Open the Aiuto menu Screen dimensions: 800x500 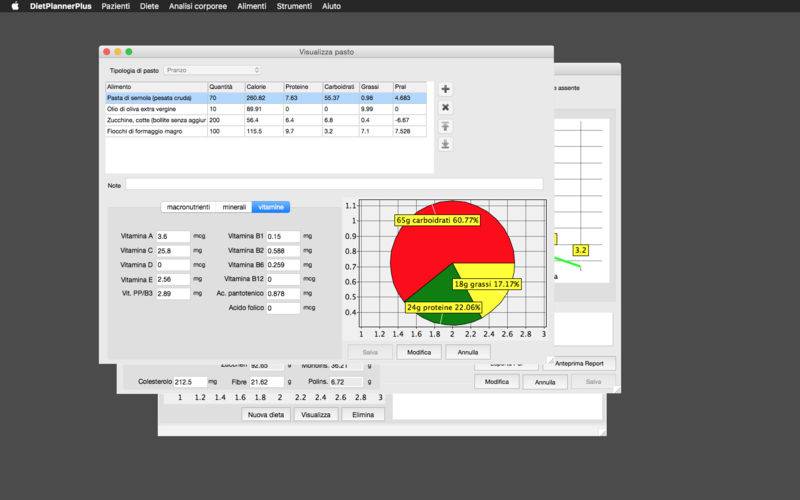click(x=331, y=6)
